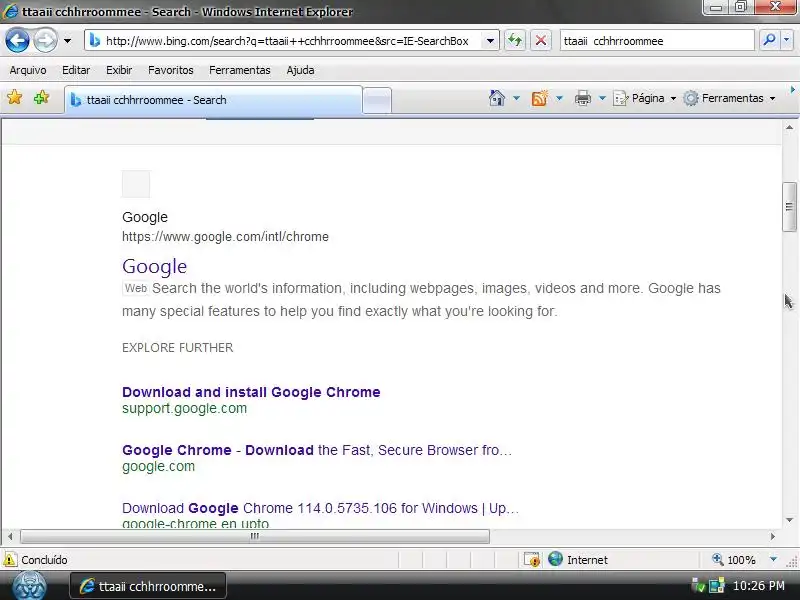Viewport: 800px width, 600px height.
Task: Open the Favoritos menu
Action: (x=170, y=70)
